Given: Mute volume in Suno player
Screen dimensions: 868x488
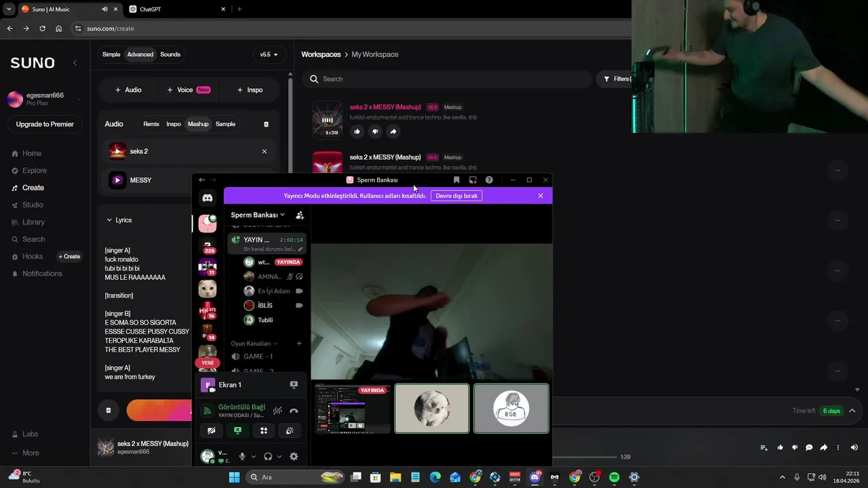Looking at the screenshot, I should tap(854, 447).
